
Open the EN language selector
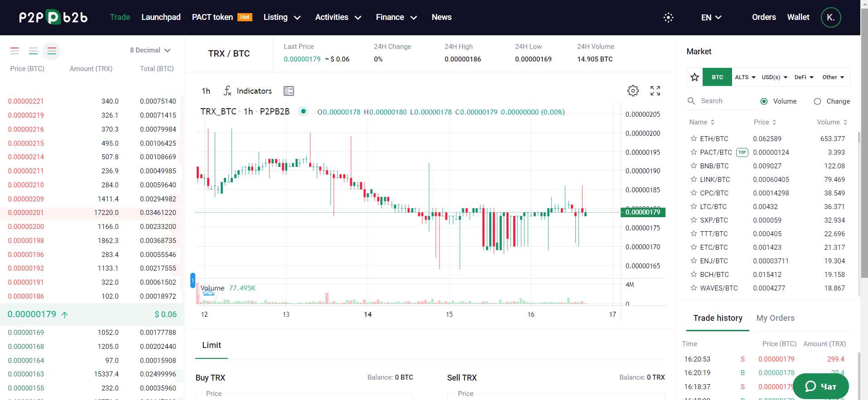click(x=711, y=17)
